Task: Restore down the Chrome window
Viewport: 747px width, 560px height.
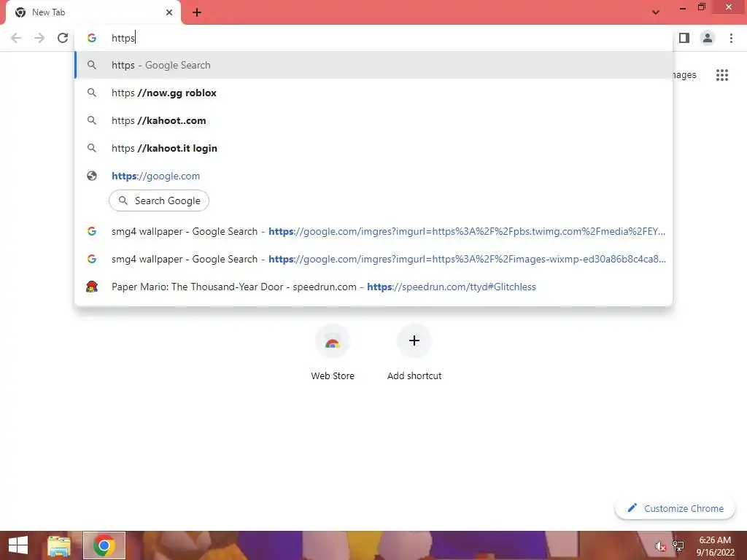Action: tap(701, 7)
